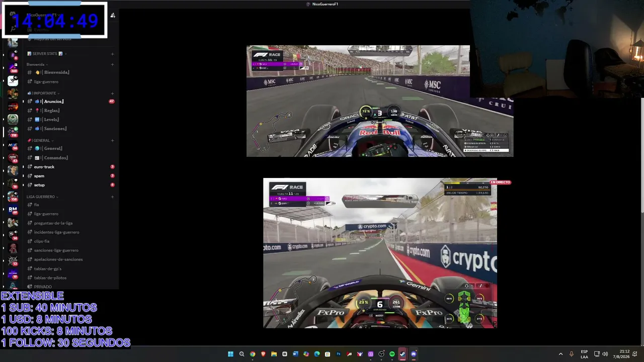This screenshot has width=644, height=362.
Task: Join the PRIVADO voice channel
Action: [x=70, y=287]
